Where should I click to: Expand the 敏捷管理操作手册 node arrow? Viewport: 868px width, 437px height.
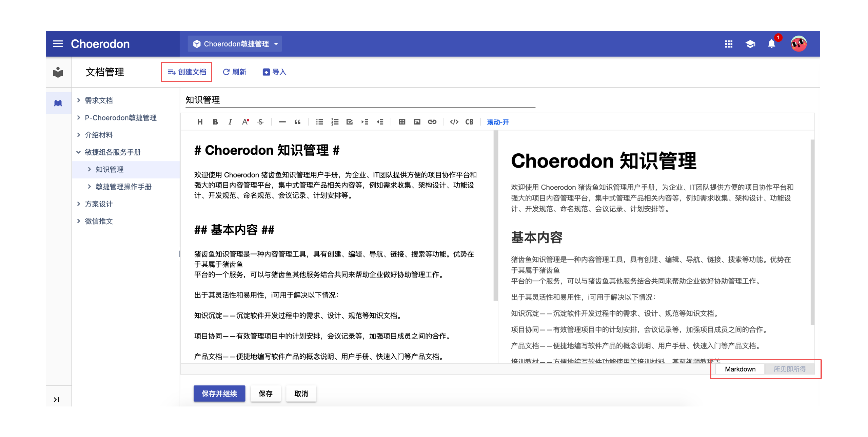90,186
